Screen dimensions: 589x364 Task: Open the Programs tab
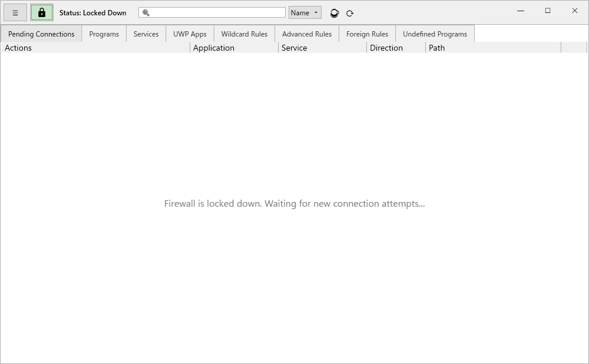point(104,34)
